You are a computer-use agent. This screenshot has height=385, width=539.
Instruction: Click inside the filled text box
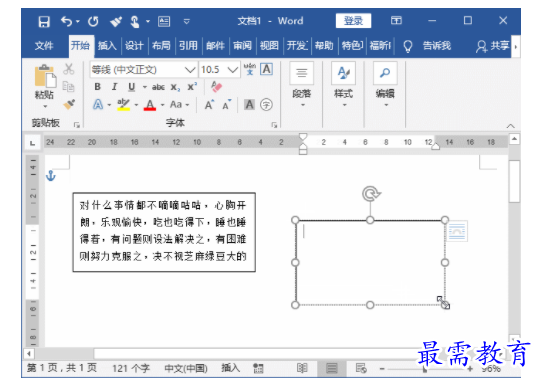coord(164,232)
